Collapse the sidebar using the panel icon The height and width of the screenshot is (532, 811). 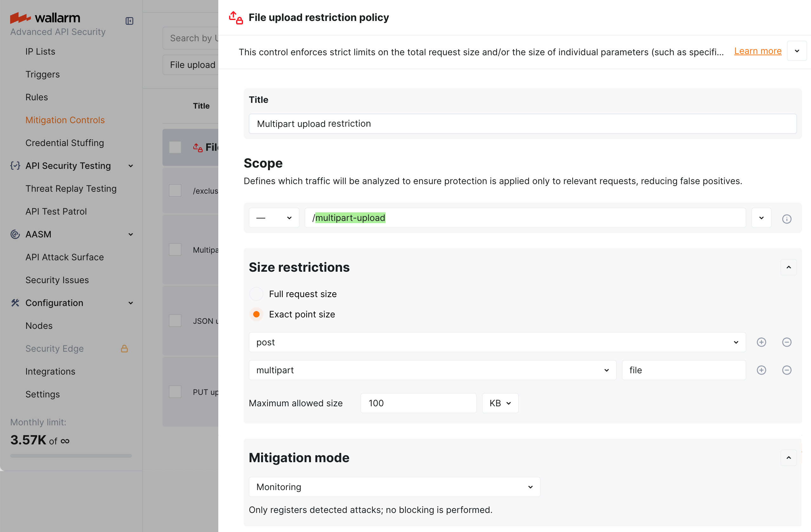pyautogui.click(x=129, y=21)
